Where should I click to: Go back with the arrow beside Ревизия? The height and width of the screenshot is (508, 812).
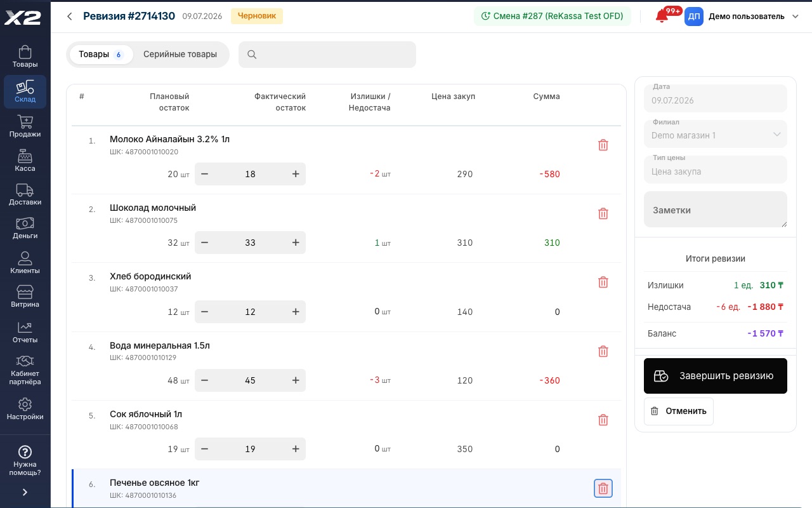(x=70, y=17)
